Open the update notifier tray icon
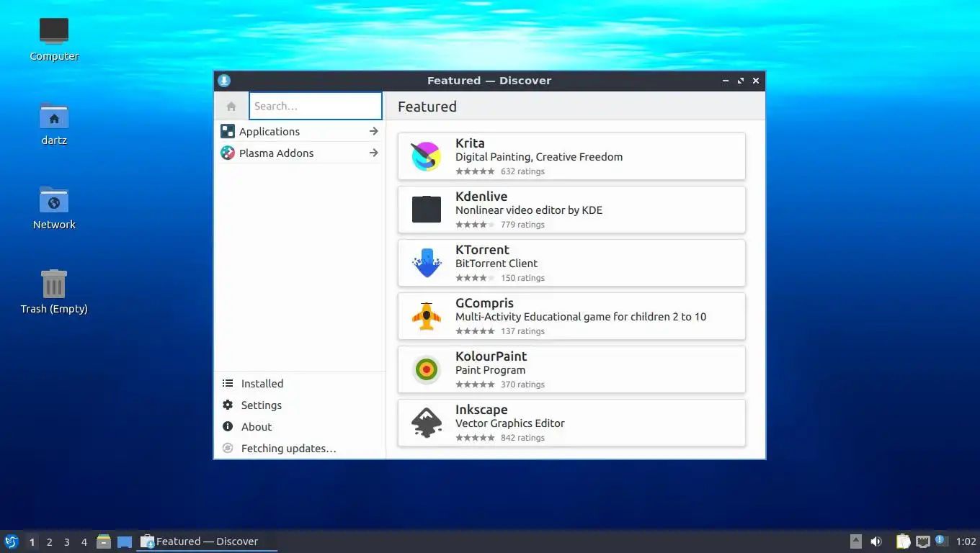The height and width of the screenshot is (553, 980). click(x=941, y=540)
